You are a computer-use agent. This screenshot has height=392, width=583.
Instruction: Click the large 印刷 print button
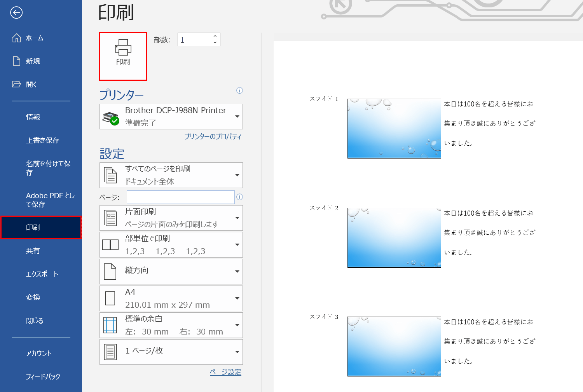point(123,56)
